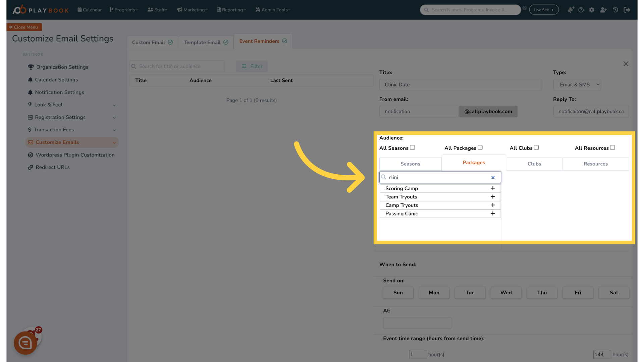Click Close Menu button

click(24, 27)
